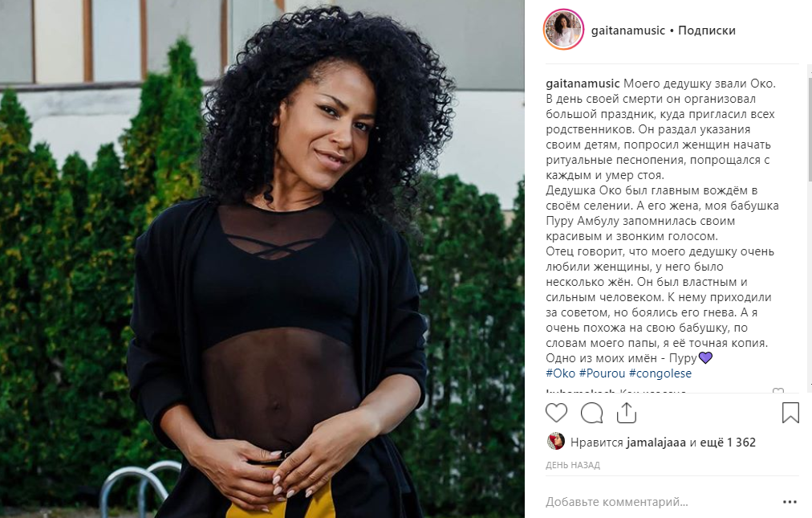812x518 pixels.
Task: Click the caption scrollbar on right edge
Action: pyautogui.click(x=809, y=129)
